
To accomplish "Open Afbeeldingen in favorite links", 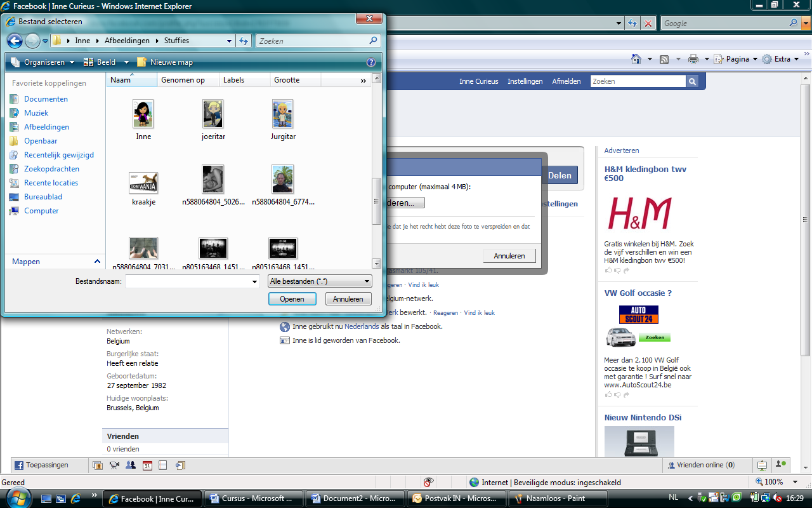I will coord(46,127).
